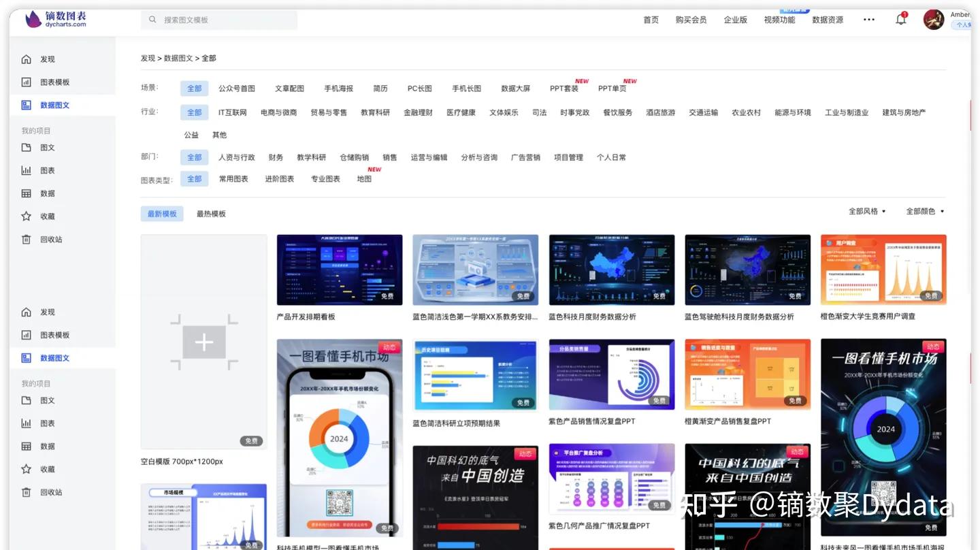Expand the ... overflow menu in navbar
980x550 pixels.
pyautogui.click(x=868, y=19)
